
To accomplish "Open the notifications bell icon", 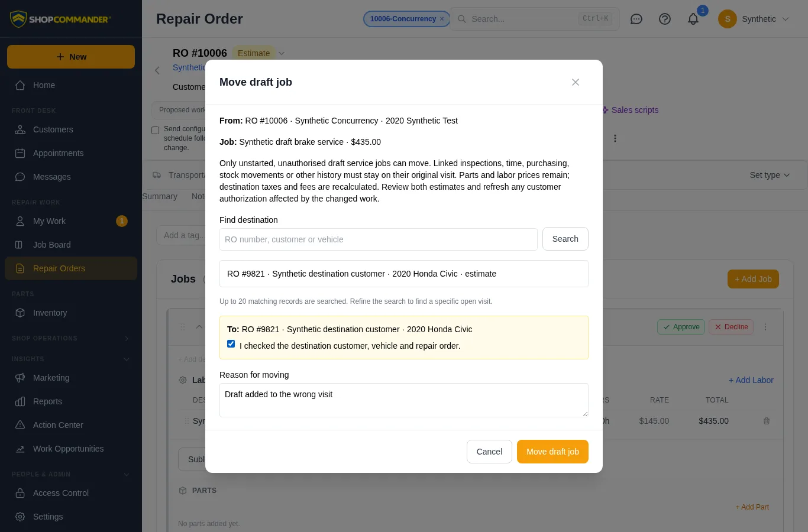I will point(693,19).
